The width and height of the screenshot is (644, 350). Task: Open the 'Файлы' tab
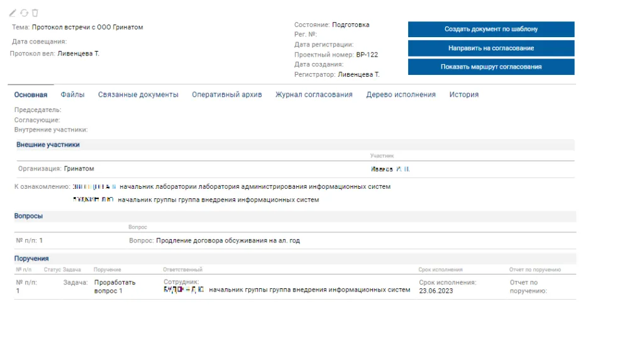[72, 94]
